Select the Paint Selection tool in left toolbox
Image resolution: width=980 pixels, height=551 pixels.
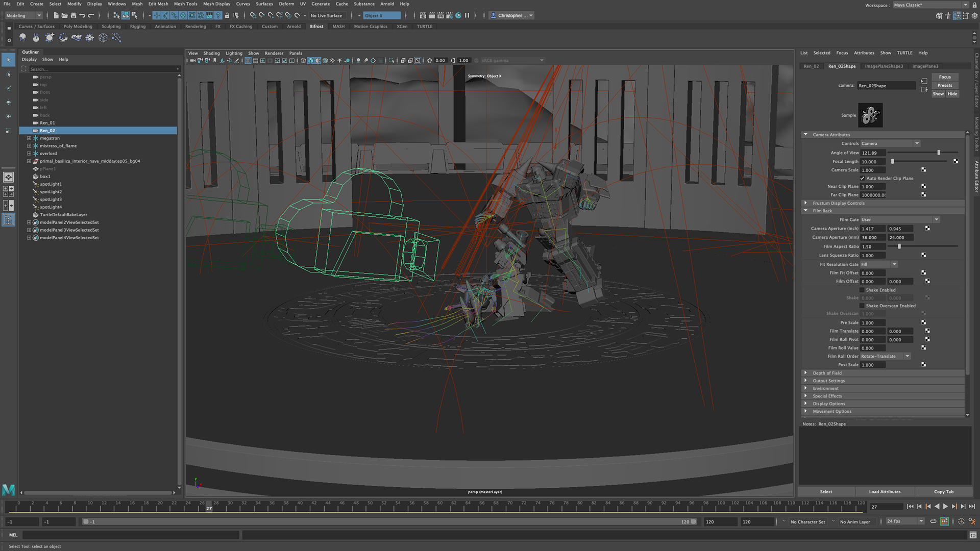point(8,88)
